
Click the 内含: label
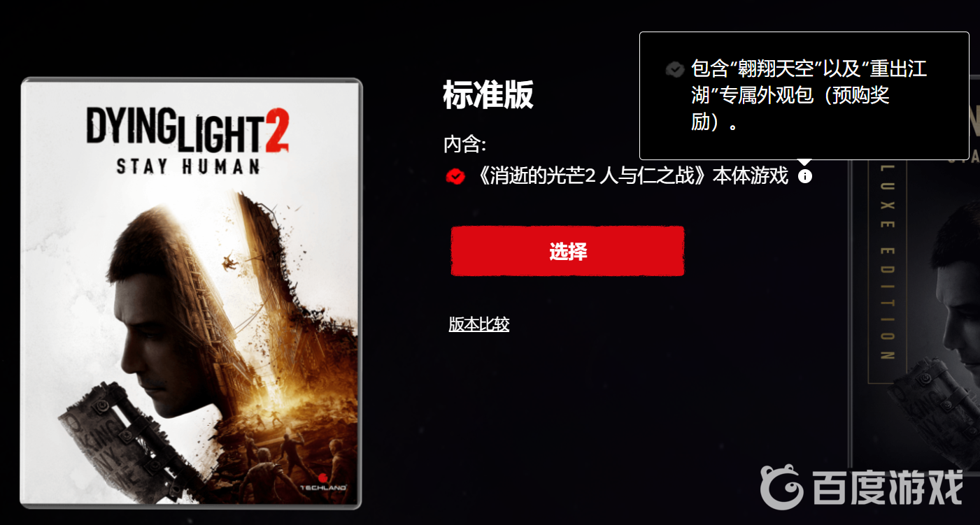[x=464, y=145]
